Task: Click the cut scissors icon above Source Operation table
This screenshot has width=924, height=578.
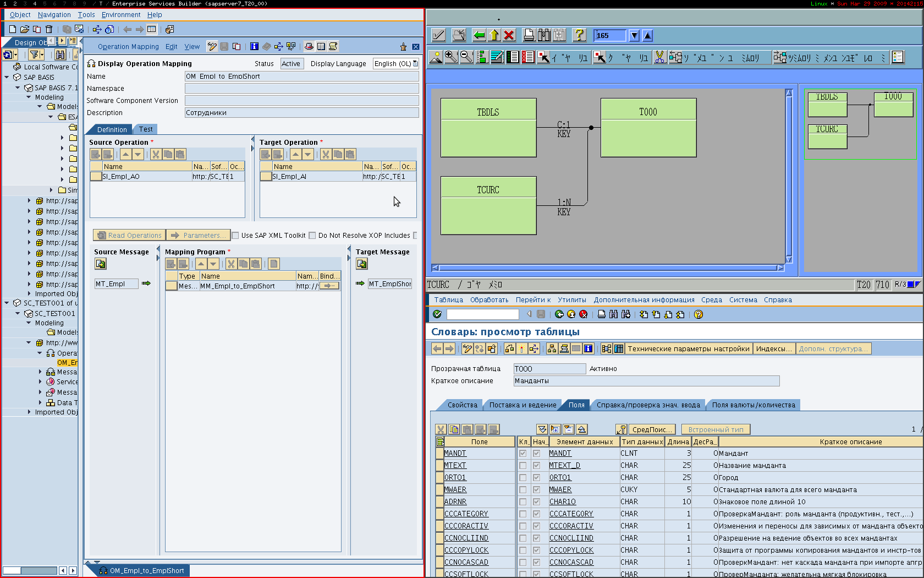Action: [156, 154]
